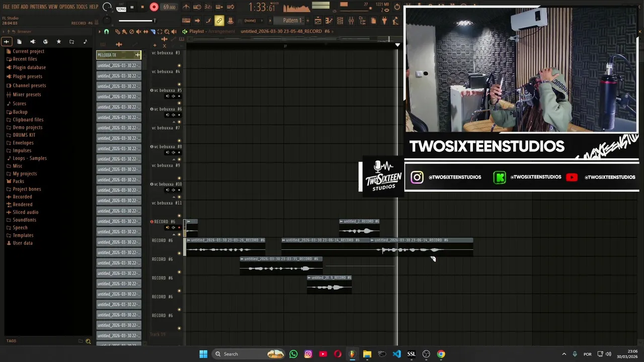Screen dimensions: 644x362
Task: Open the FILE menu
Action: coord(6,7)
